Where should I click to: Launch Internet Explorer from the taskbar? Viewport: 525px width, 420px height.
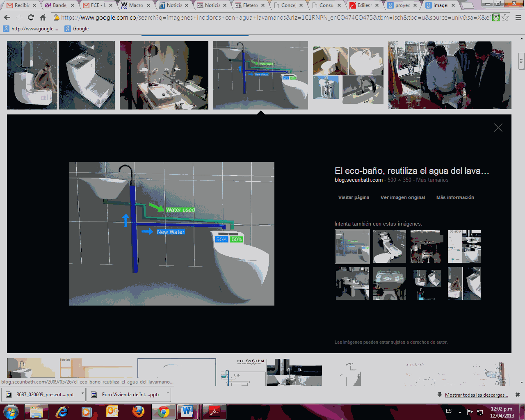[62, 411]
